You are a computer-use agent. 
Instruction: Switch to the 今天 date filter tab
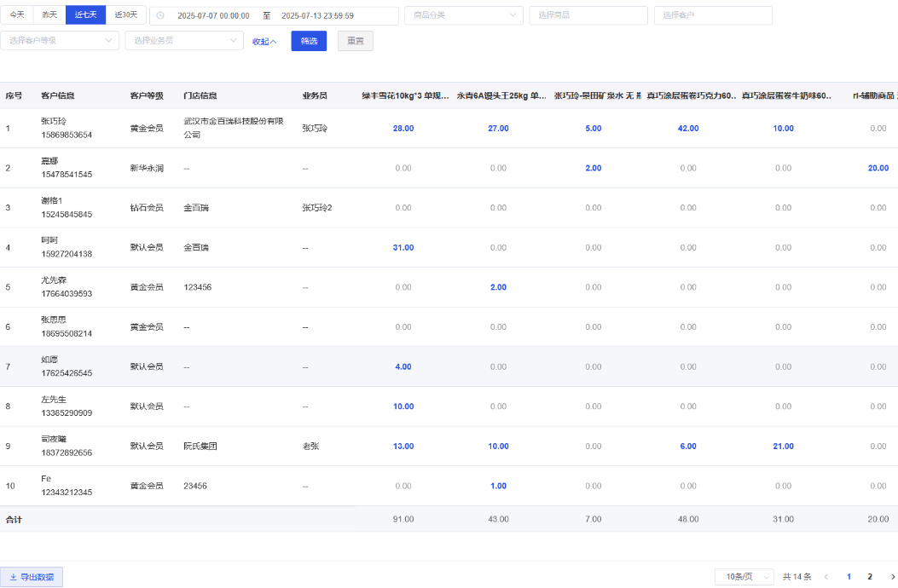pyautogui.click(x=20, y=15)
